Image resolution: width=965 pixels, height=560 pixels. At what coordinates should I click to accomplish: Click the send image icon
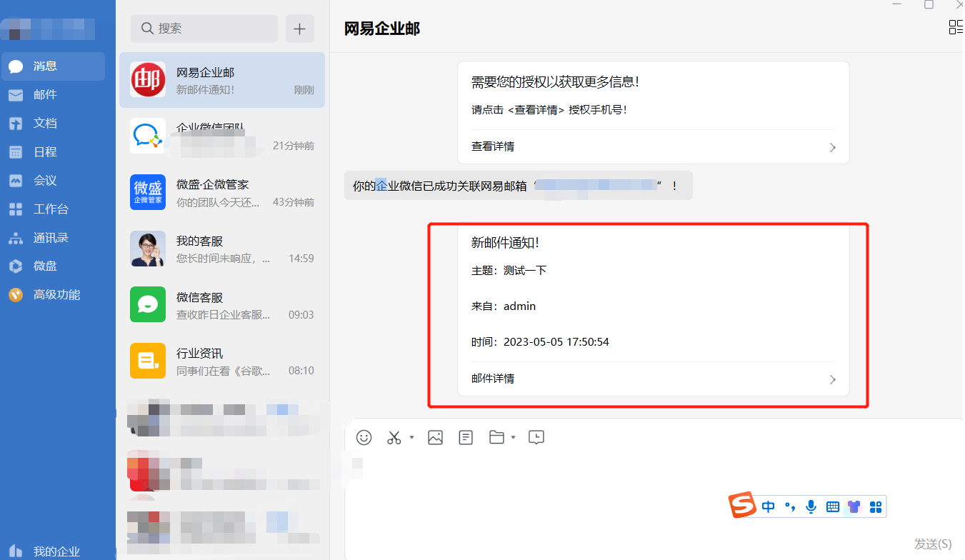click(x=436, y=437)
